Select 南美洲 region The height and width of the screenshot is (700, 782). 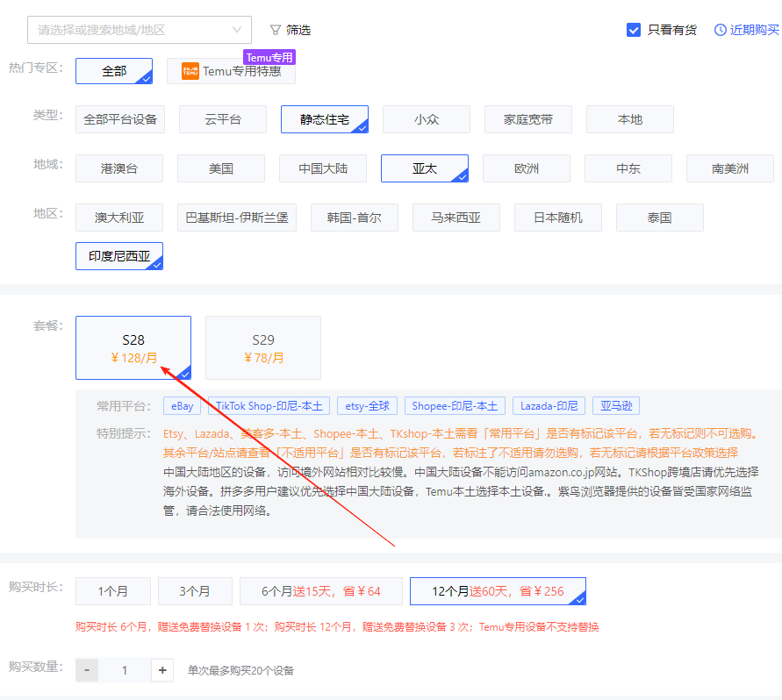[x=730, y=168]
